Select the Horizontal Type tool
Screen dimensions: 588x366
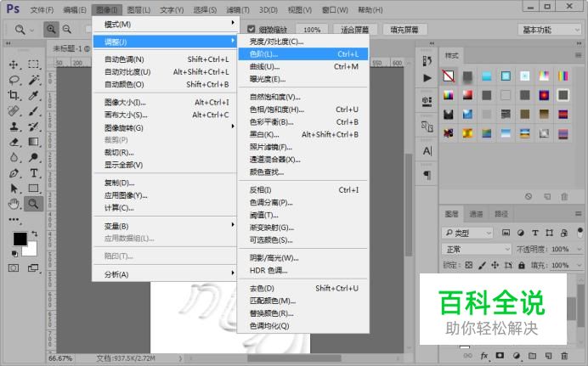click(34, 173)
